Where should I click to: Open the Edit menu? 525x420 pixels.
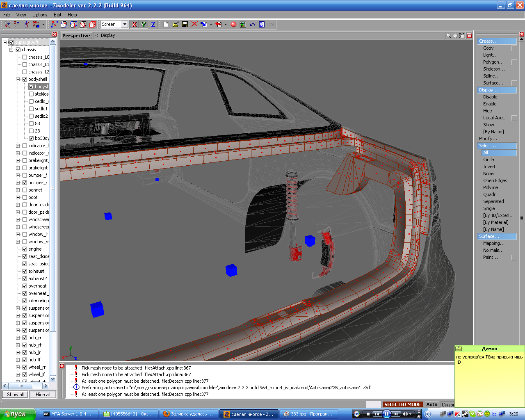(57, 15)
